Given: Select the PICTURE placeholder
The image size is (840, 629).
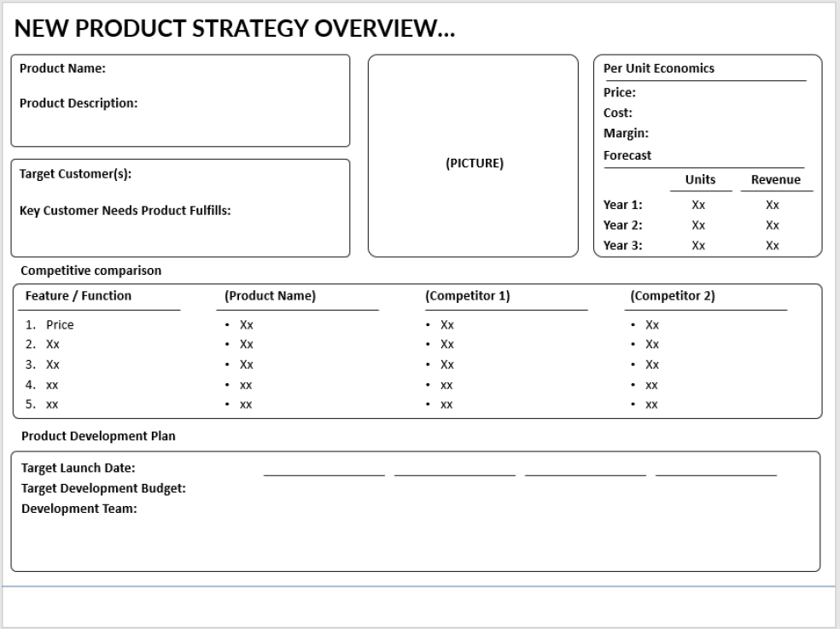Looking at the screenshot, I should 474,163.
